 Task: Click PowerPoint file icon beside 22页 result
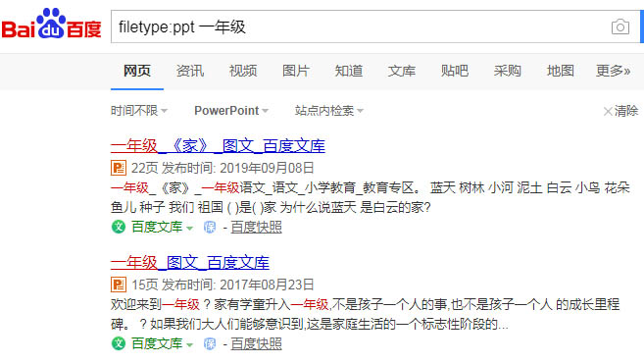click(x=119, y=168)
